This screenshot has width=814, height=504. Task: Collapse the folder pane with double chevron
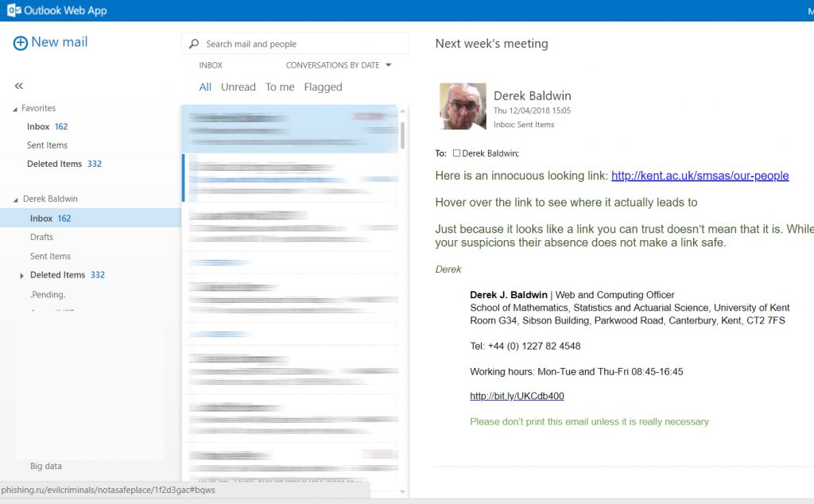19,86
